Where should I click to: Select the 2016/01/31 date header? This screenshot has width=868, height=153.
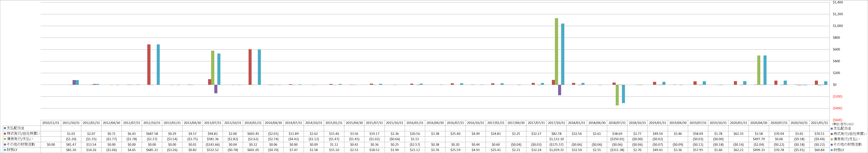click(415, 123)
